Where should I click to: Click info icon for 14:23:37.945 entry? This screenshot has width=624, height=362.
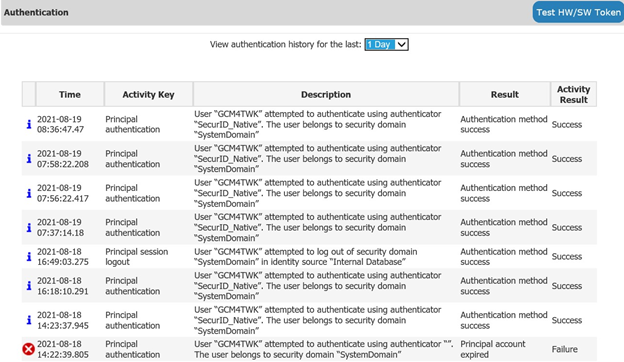[x=29, y=320]
